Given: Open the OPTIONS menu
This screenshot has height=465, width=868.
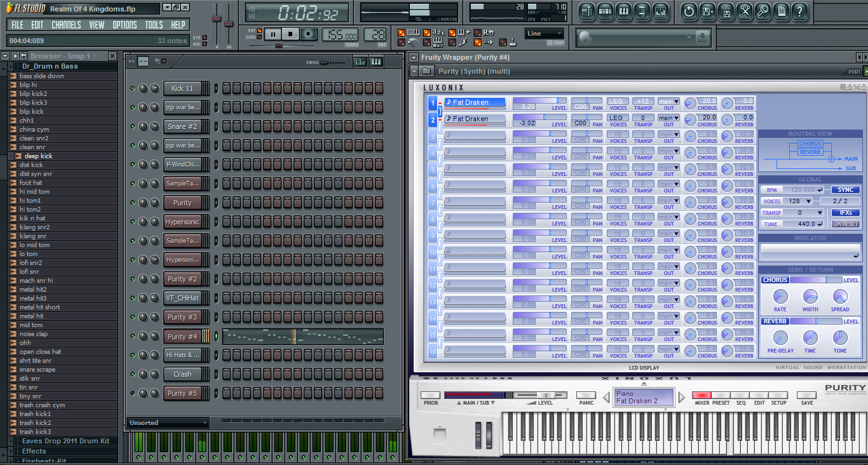Looking at the screenshot, I should pyautogui.click(x=125, y=25).
